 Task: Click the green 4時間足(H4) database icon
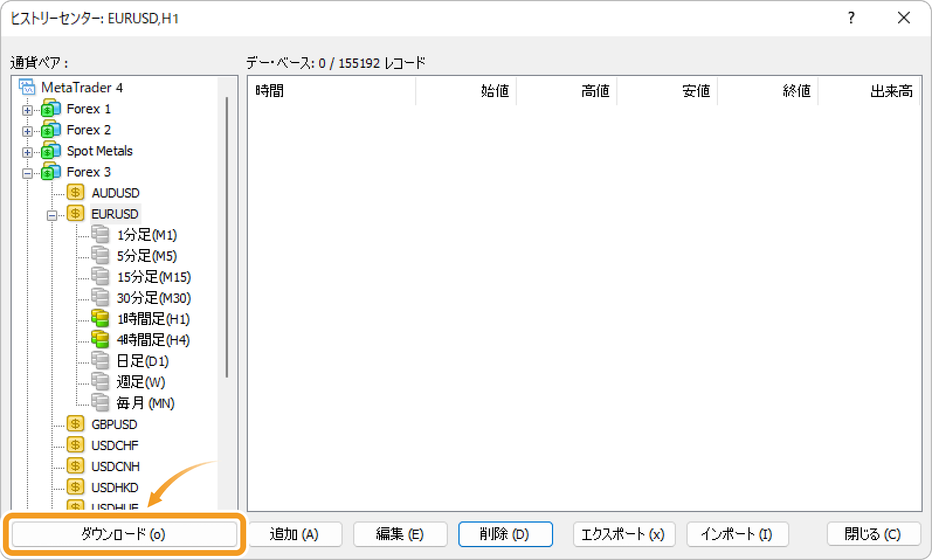coord(100,340)
